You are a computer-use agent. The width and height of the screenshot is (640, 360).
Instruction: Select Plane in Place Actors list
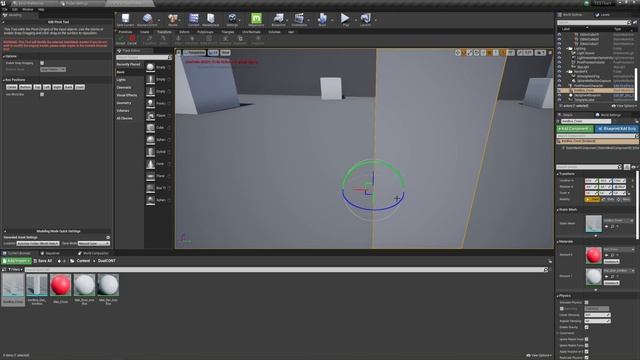coord(158,176)
